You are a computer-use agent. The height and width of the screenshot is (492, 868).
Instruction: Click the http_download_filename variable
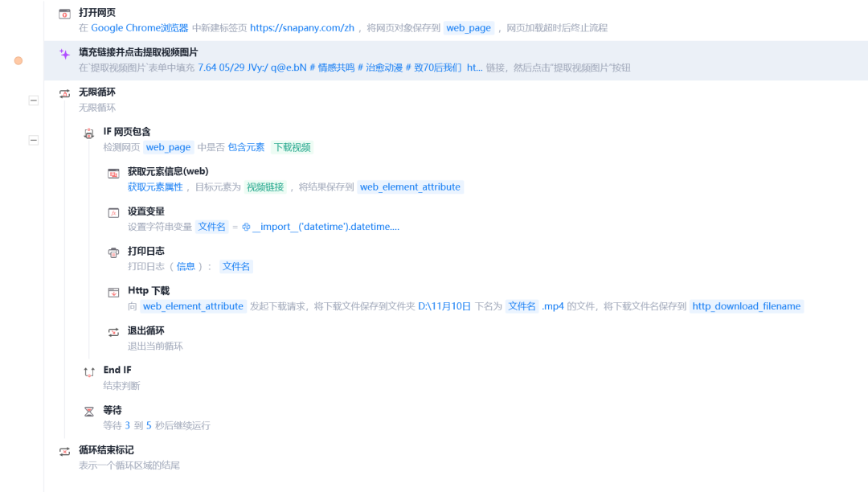746,306
